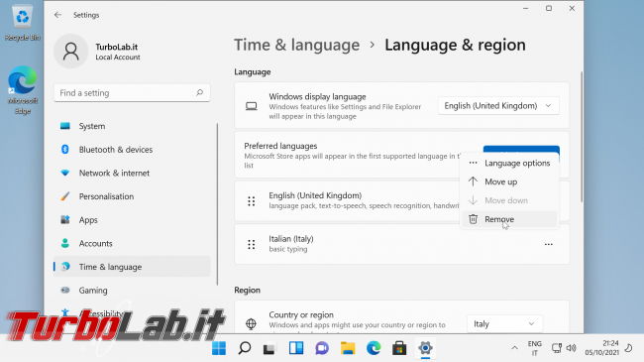Open Gaming settings in sidebar
644x362 pixels.
click(x=132, y=290)
